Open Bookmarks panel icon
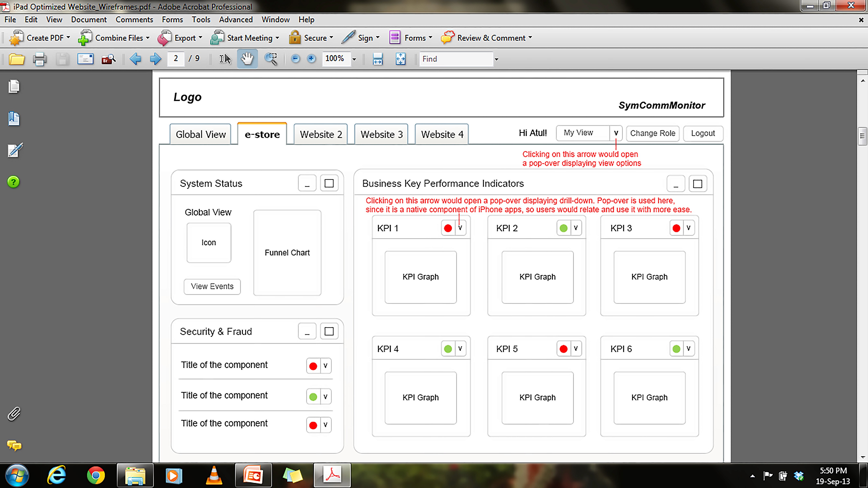 click(14, 119)
